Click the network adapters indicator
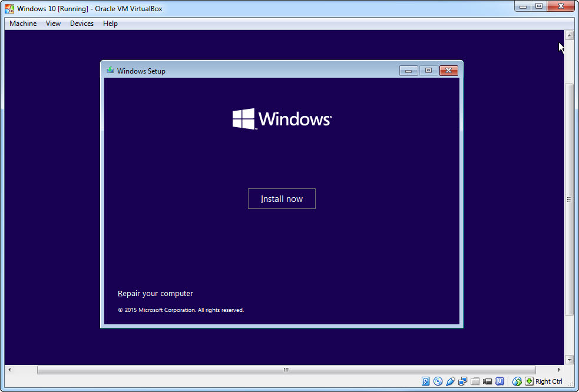 click(463, 381)
